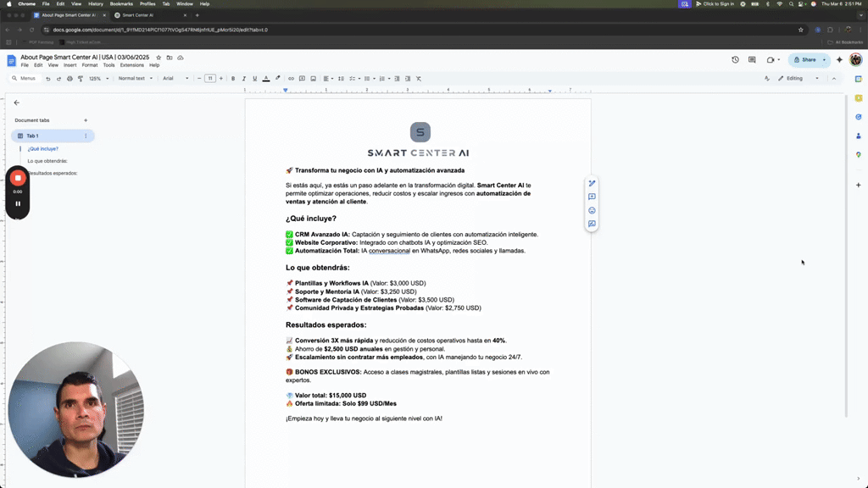868x488 pixels.
Task: Open version history clock icon
Action: point(735,60)
